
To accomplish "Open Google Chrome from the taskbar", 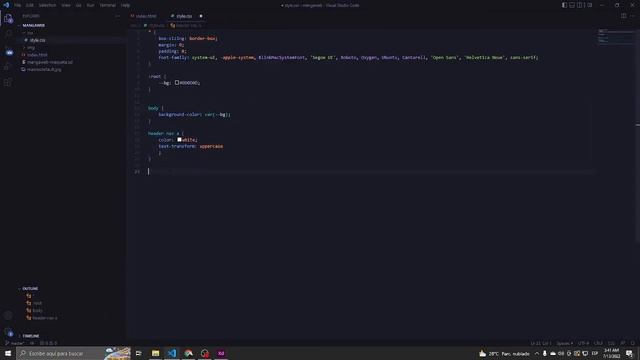I will [188, 353].
